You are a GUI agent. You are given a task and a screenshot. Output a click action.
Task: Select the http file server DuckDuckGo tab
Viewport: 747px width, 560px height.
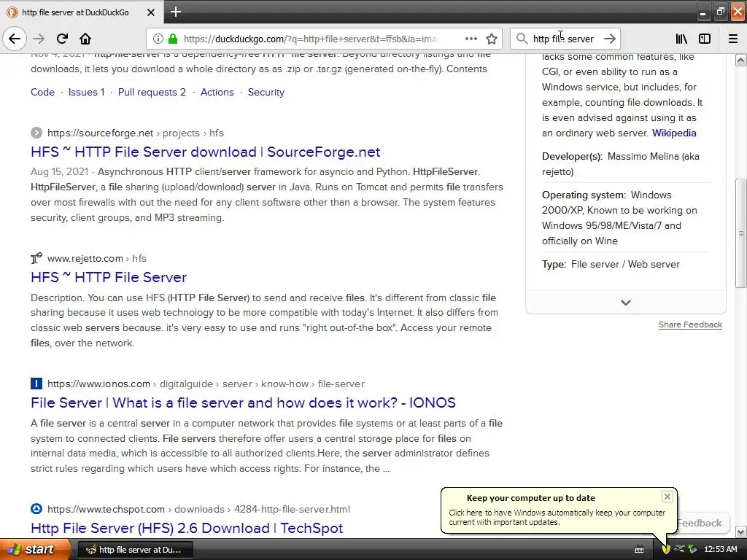click(82, 12)
